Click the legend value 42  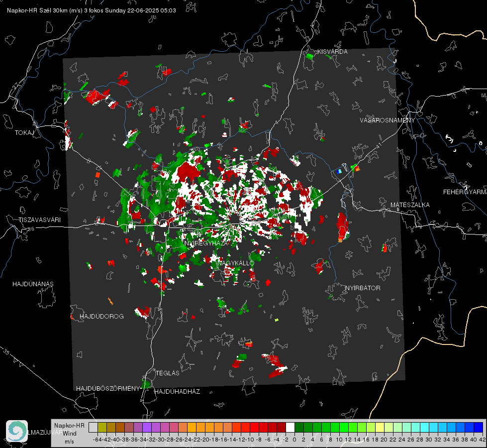pos(482,440)
